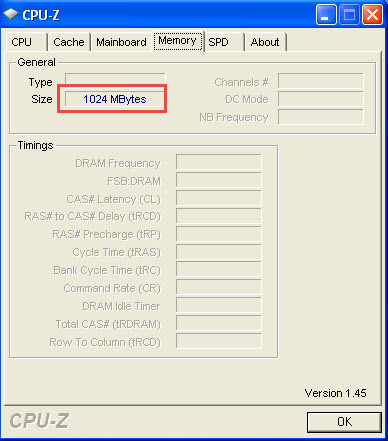Image resolution: width=388 pixels, height=441 pixels.
Task: Open the Cache tab
Action: pos(69,42)
